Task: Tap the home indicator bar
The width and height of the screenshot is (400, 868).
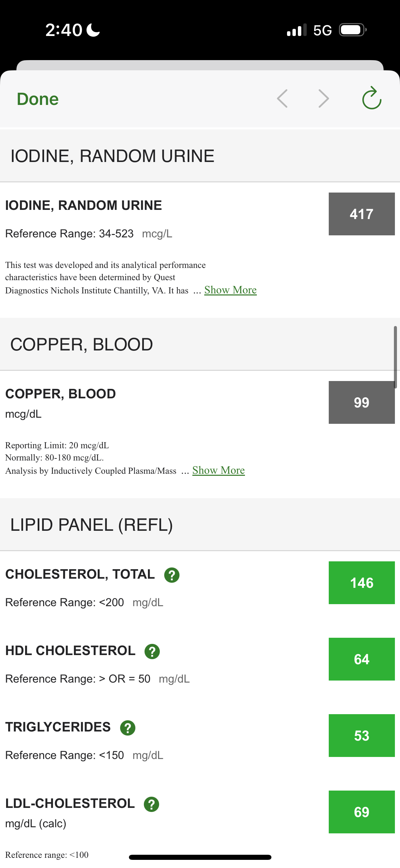Action: click(200, 857)
